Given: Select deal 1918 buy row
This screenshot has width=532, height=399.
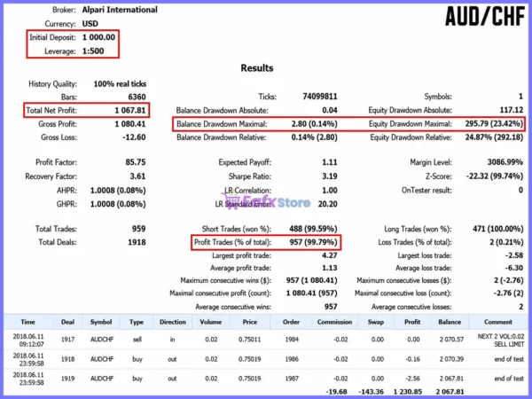Looking at the screenshot, I should coord(266,359).
